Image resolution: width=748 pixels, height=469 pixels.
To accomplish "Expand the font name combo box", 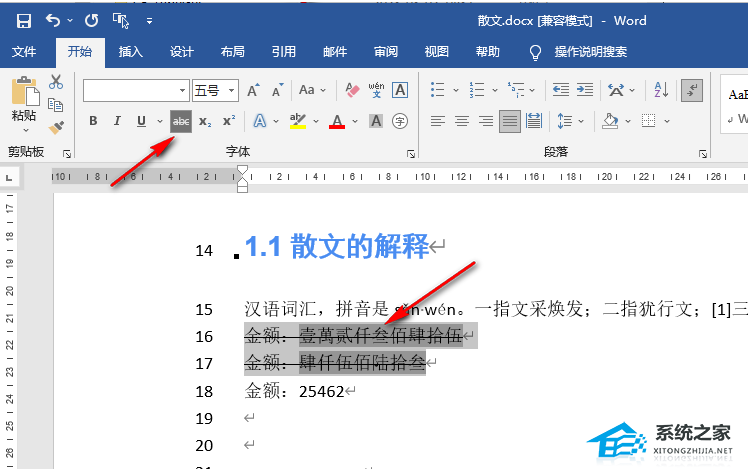I will pos(182,91).
